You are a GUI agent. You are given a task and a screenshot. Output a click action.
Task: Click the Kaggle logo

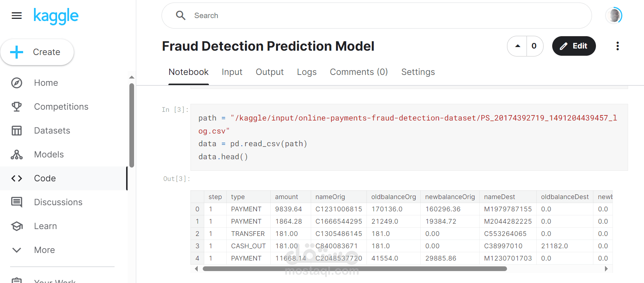56,16
